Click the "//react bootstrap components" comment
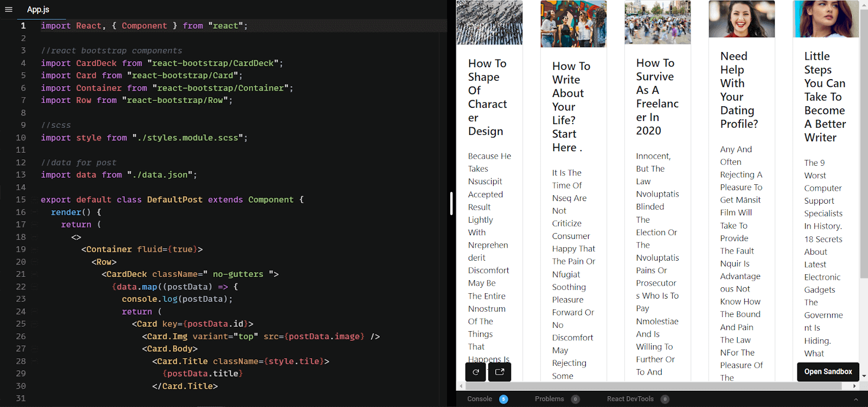The image size is (868, 407). click(x=112, y=51)
